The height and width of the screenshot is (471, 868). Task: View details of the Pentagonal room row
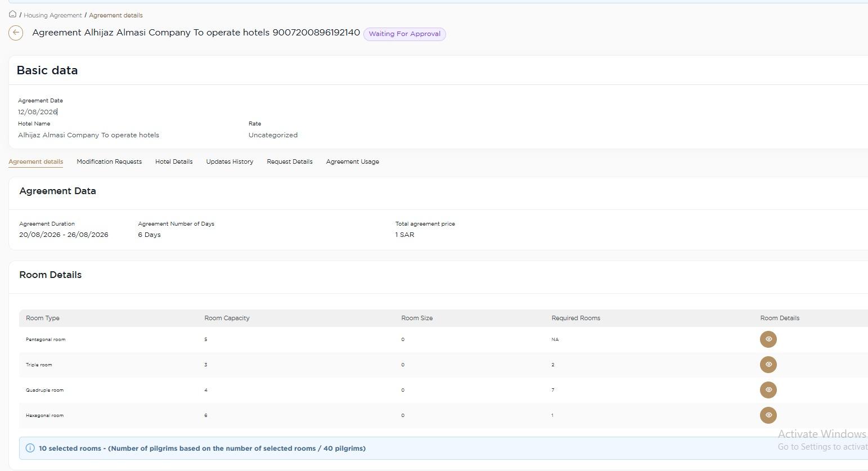pyautogui.click(x=768, y=339)
